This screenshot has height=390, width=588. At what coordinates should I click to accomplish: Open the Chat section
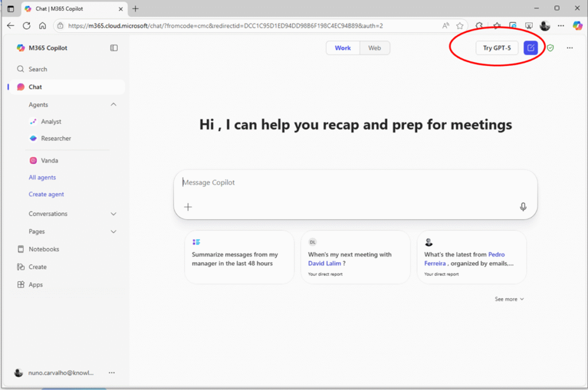67,87
